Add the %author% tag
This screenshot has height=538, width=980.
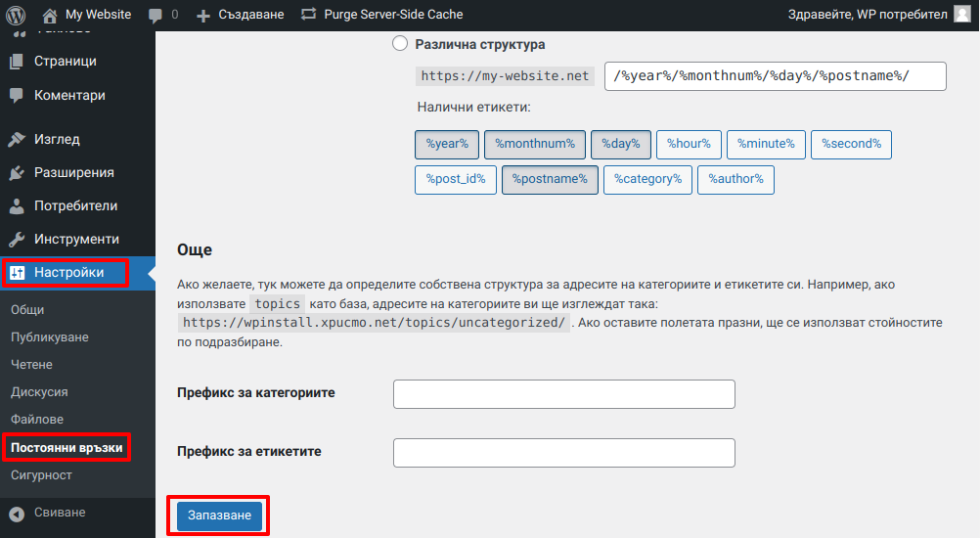[x=735, y=179]
